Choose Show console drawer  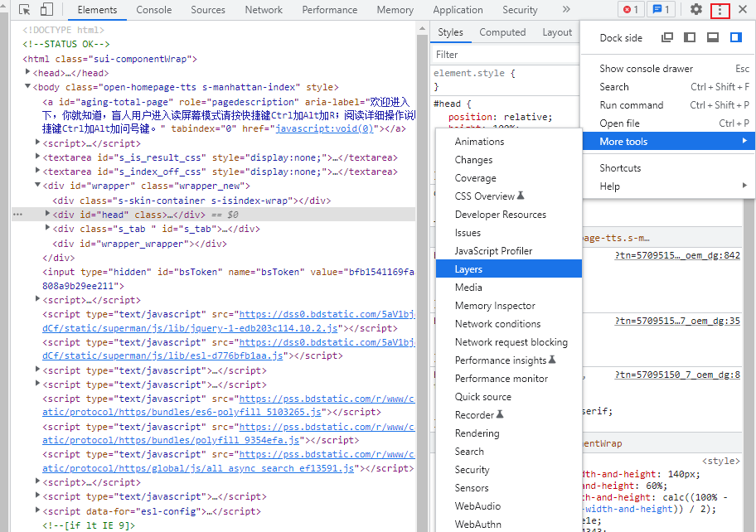click(668, 69)
